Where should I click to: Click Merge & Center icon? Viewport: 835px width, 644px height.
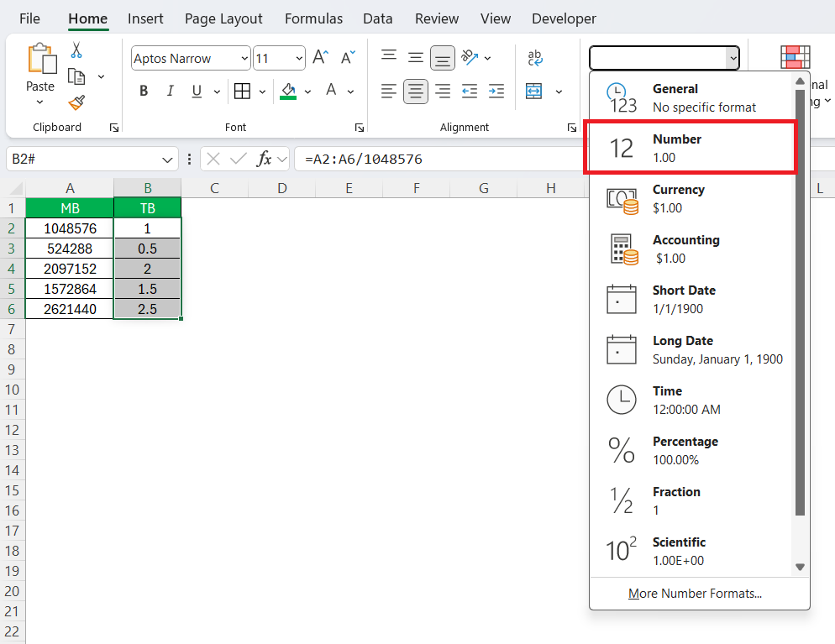533,92
